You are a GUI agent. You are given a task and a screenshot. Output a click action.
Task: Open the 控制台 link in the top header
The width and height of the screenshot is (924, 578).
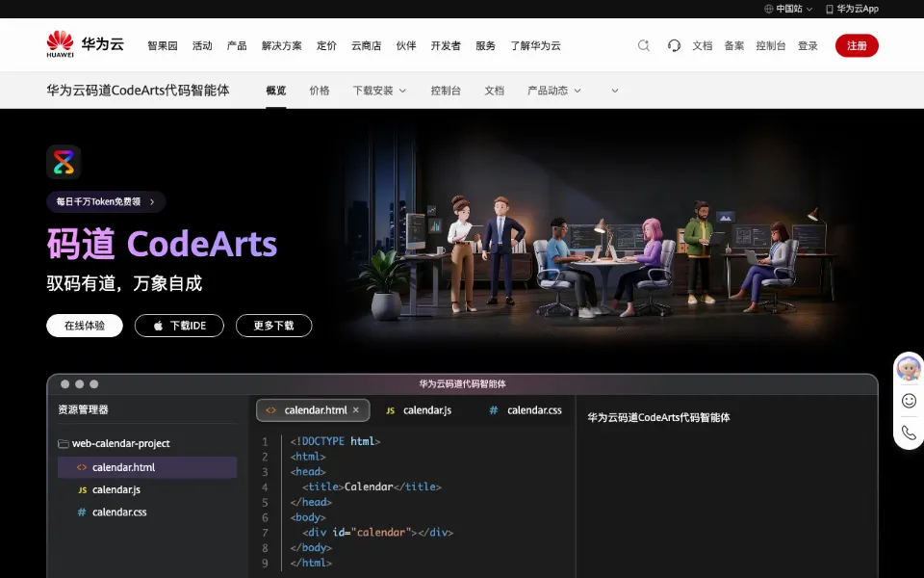(771, 45)
